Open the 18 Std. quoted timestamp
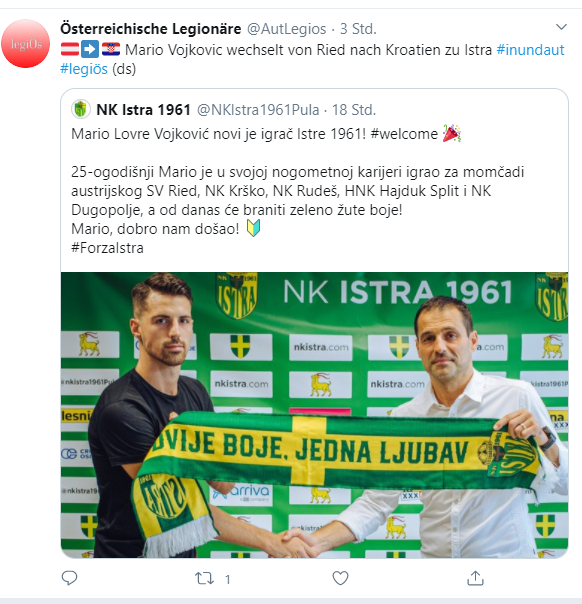The width and height of the screenshot is (582, 604). pyautogui.click(x=354, y=110)
